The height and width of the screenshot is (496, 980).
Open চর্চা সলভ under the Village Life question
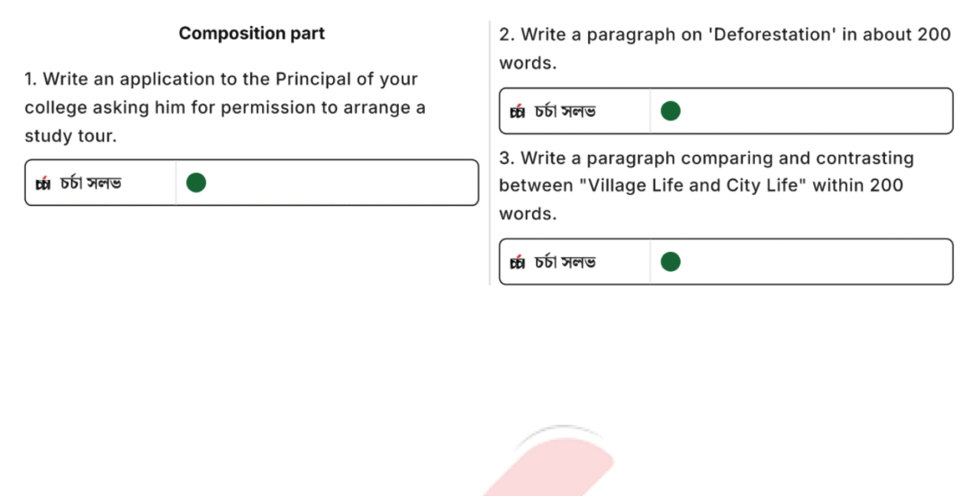(x=565, y=263)
